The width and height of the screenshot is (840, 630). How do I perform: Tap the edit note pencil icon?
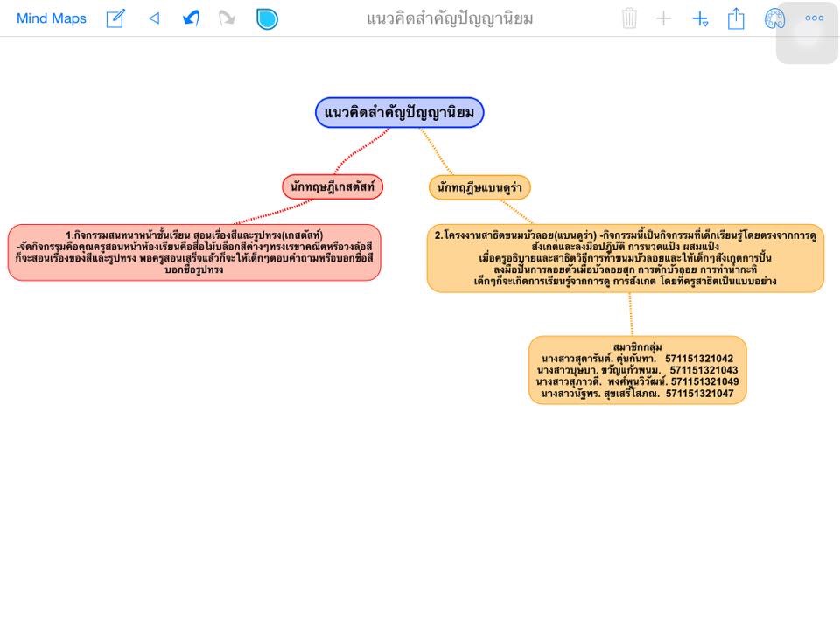[115, 18]
